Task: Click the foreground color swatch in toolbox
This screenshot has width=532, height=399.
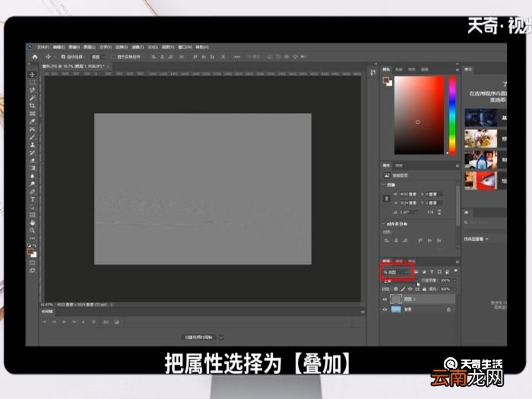Action: 30,252
